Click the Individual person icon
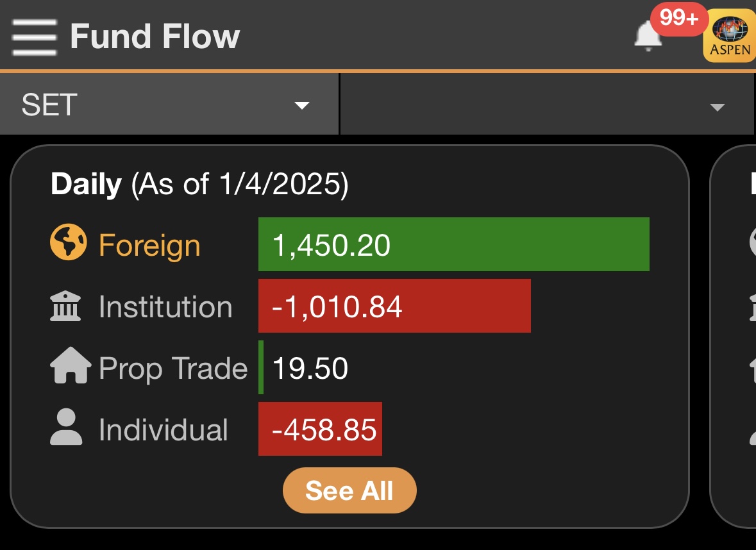 pyautogui.click(x=66, y=428)
